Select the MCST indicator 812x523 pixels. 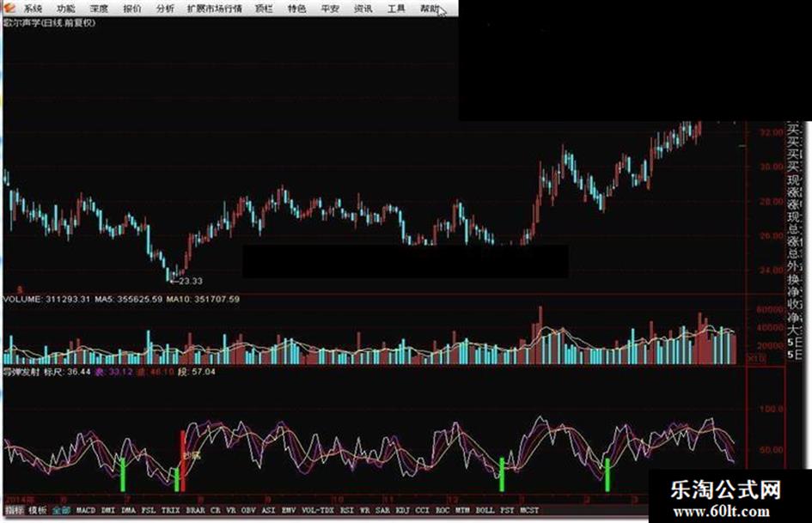(530, 510)
